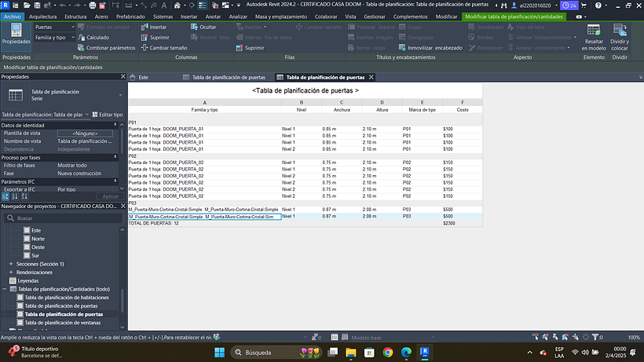Switch to Gestionar ribbon tab
This screenshot has height=362, width=644.
[x=375, y=16]
